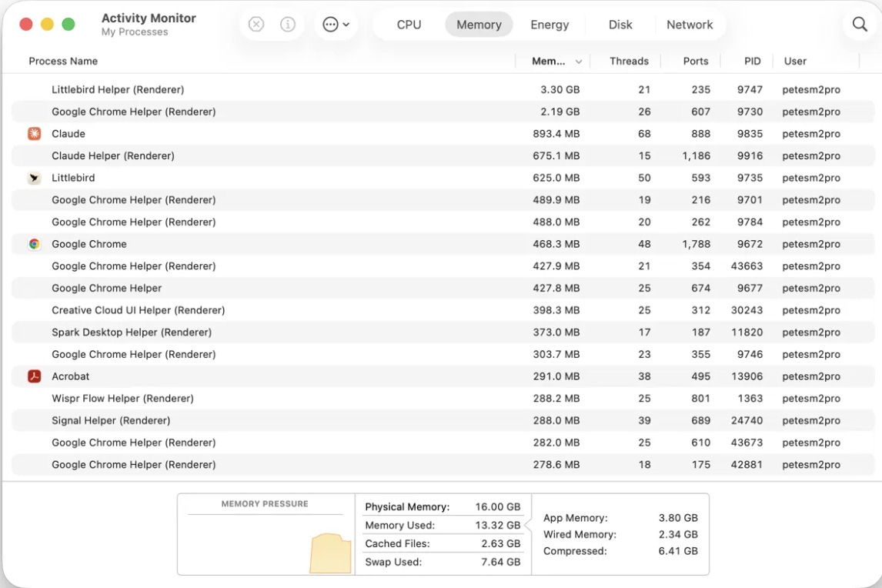Image resolution: width=882 pixels, height=588 pixels.
Task: Click the Compressed 6.41 GB entry
Action: pos(620,551)
